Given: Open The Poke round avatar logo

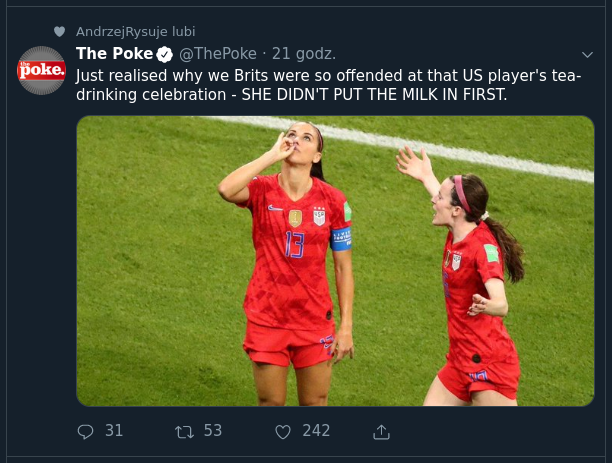Looking at the screenshot, I should [x=41, y=70].
